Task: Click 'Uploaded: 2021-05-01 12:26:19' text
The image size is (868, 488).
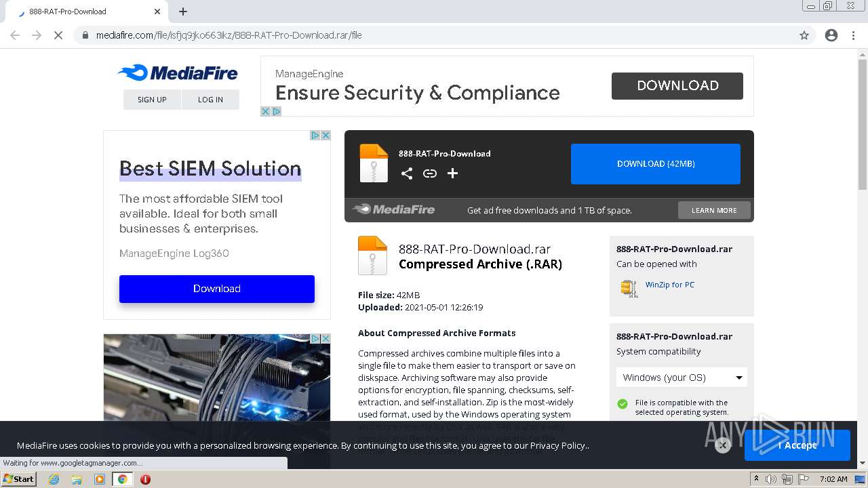Action: tap(420, 307)
